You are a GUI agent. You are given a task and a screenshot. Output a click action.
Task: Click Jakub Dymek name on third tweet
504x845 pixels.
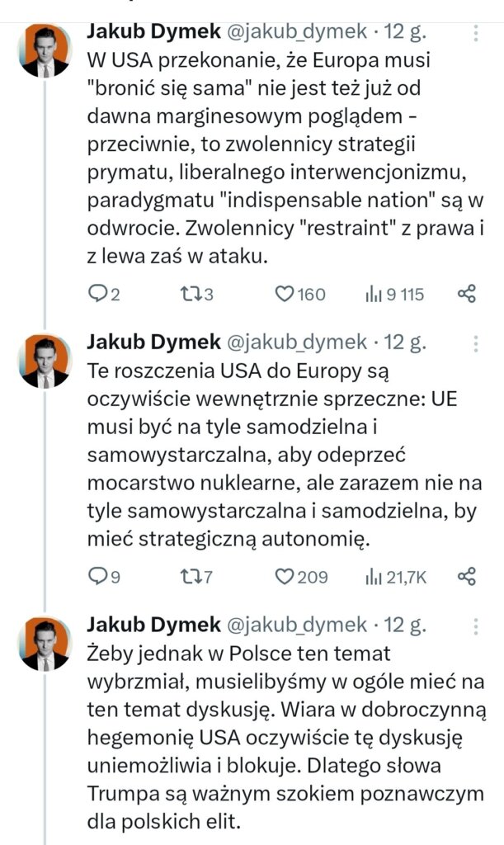(153, 625)
